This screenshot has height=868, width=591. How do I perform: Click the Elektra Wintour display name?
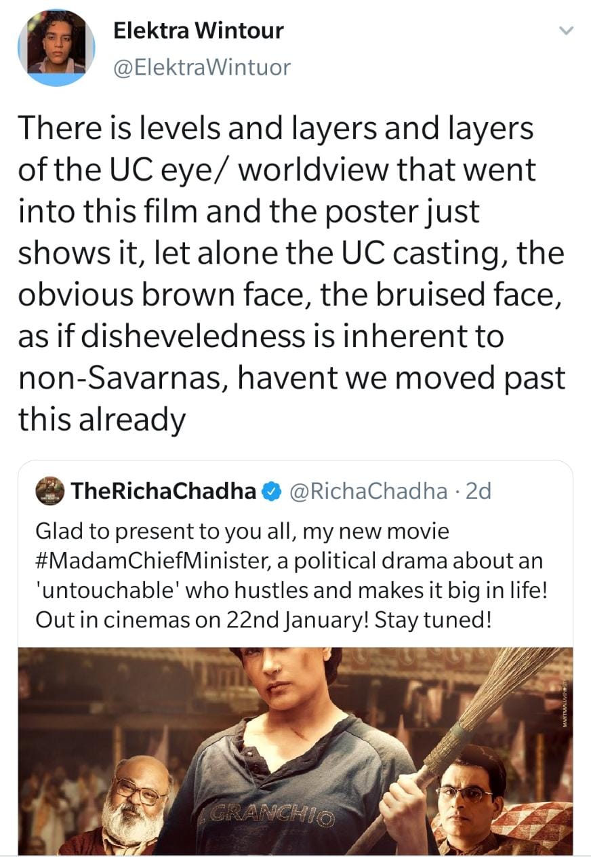198,31
